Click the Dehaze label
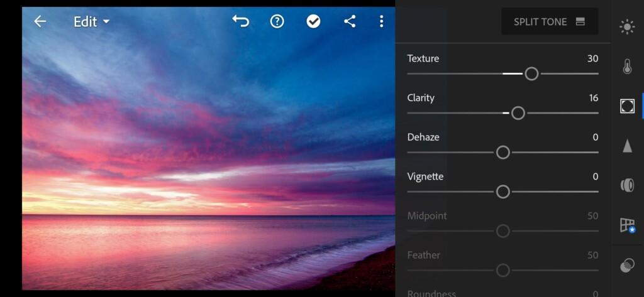Image resolution: width=644 pixels, height=297 pixels. tap(423, 137)
